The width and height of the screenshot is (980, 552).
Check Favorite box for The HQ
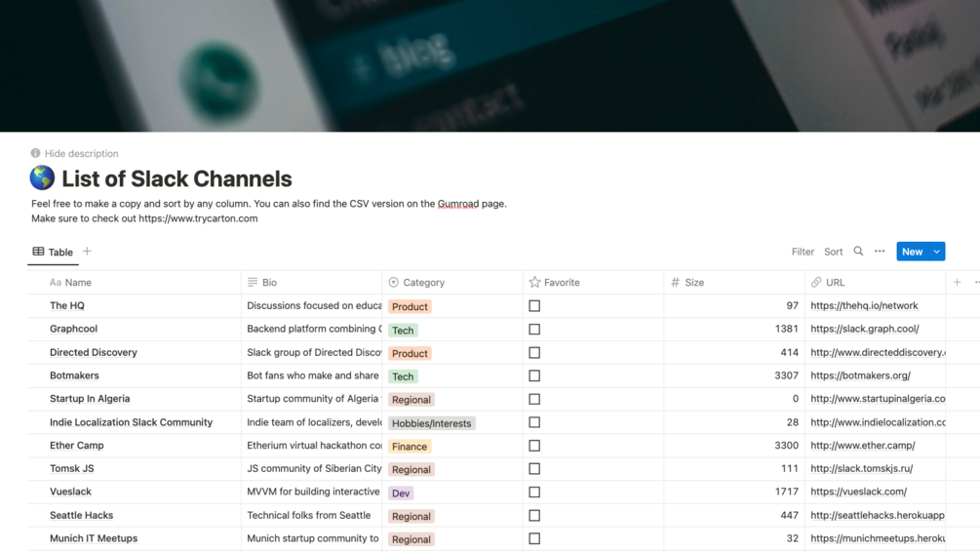coord(534,305)
